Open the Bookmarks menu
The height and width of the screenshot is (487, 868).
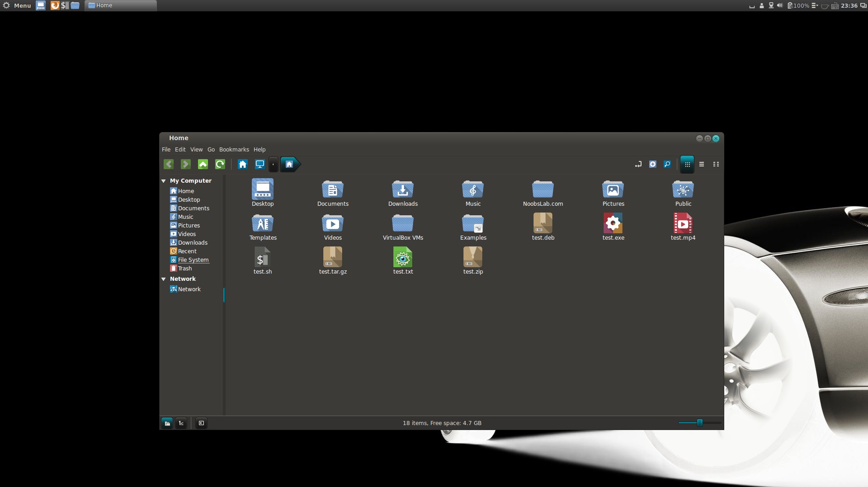(234, 150)
